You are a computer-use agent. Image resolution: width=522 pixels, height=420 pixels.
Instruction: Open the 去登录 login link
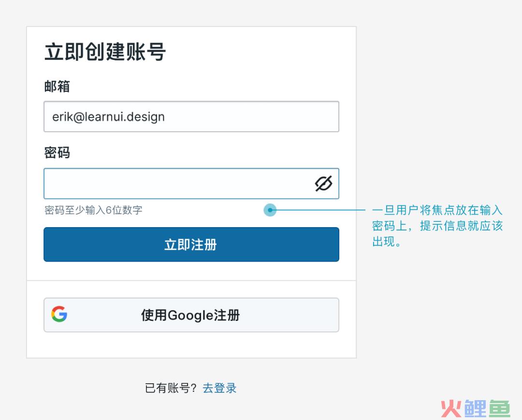point(219,388)
